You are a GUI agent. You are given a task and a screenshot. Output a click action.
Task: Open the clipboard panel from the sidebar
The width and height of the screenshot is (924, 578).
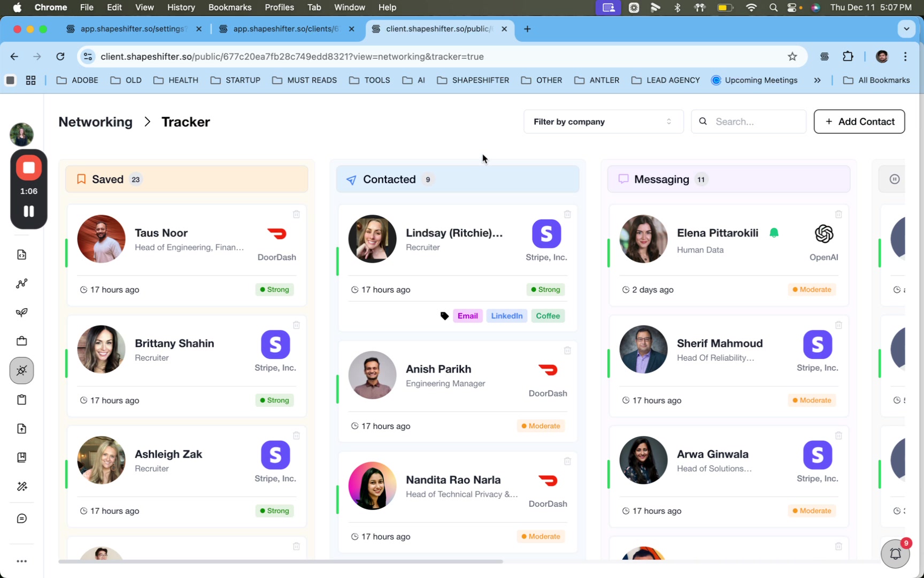21,399
